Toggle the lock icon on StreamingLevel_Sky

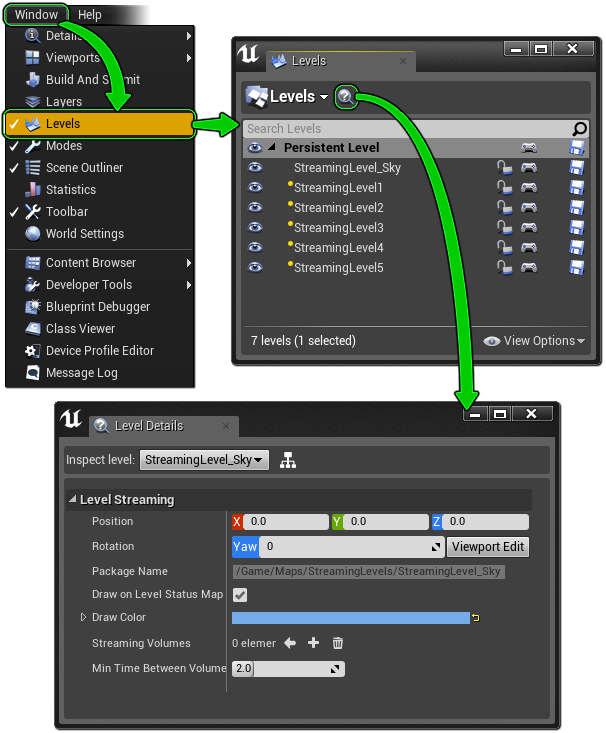click(504, 167)
